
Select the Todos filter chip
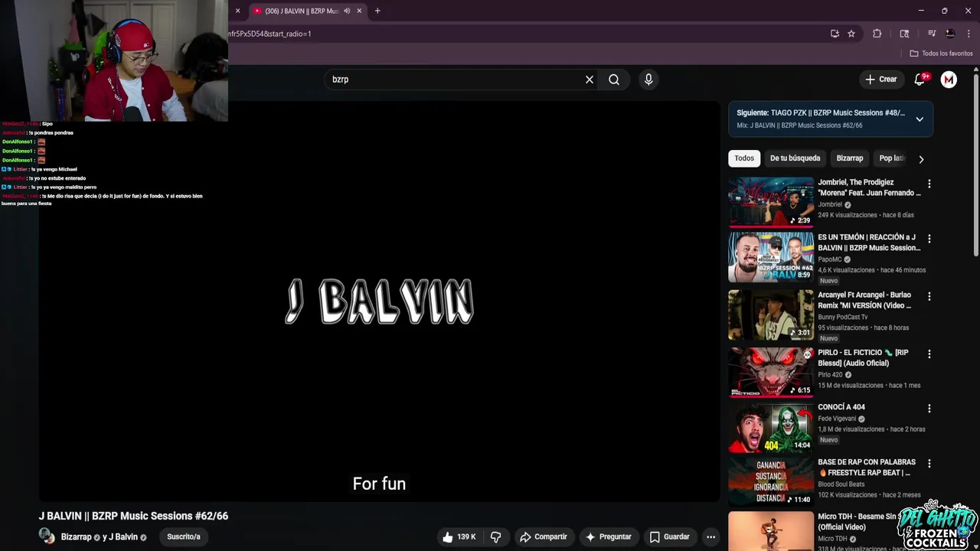coord(744,158)
